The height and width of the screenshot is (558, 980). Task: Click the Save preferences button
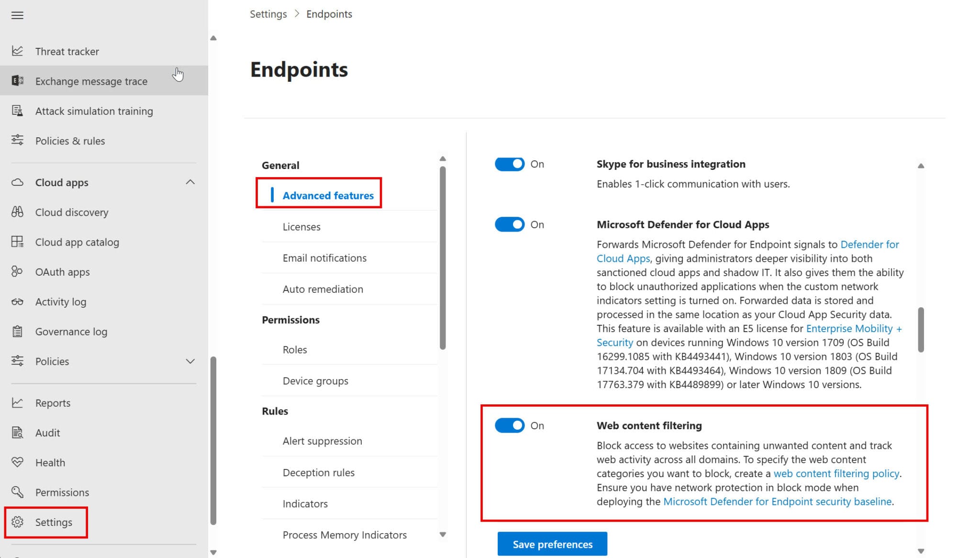click(x=552, y=544)
